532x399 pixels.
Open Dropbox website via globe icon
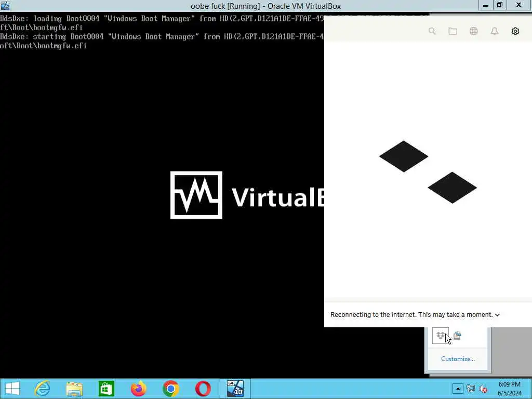474,31
